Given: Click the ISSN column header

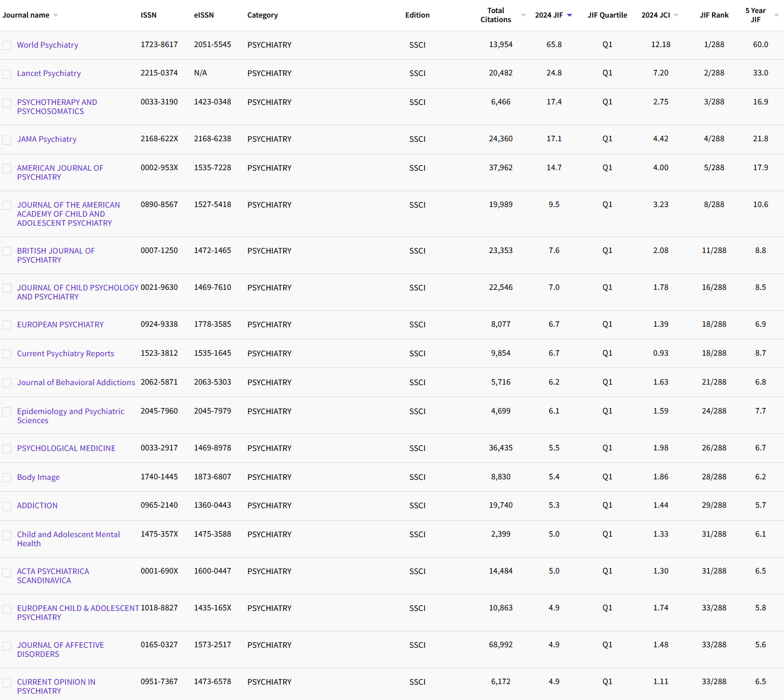Looking at the screenshot, I should 149,15.
